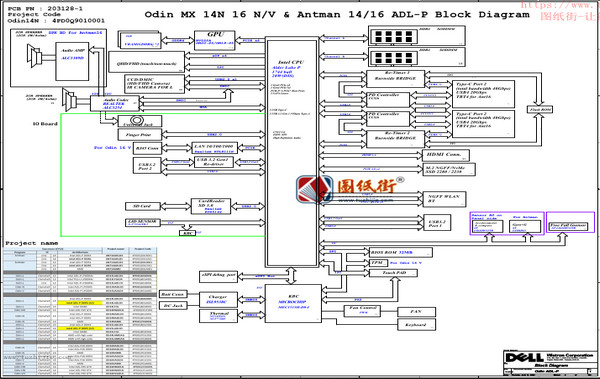
Task: Click the Dell logo in title block
Action: pos(524,358)
